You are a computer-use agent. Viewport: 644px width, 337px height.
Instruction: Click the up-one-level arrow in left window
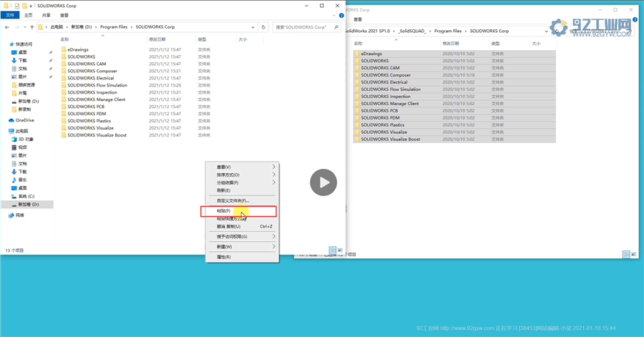click(32, 27)
